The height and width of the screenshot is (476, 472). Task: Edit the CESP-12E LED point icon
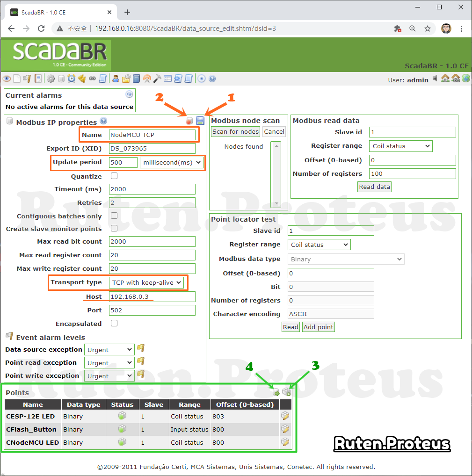285,416
